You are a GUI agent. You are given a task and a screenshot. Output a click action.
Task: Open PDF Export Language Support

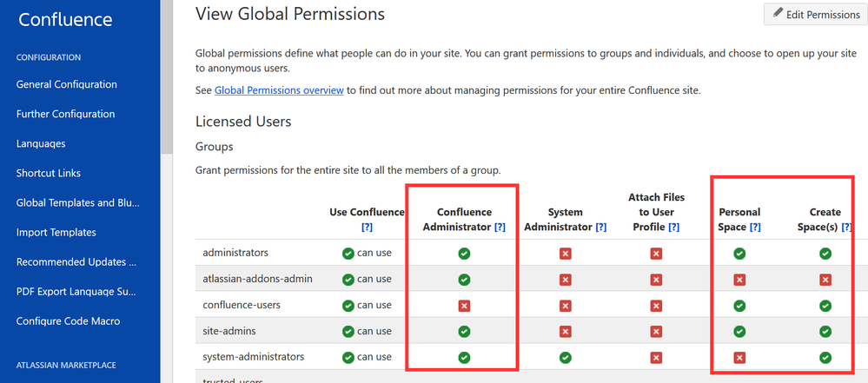(76, 292)
